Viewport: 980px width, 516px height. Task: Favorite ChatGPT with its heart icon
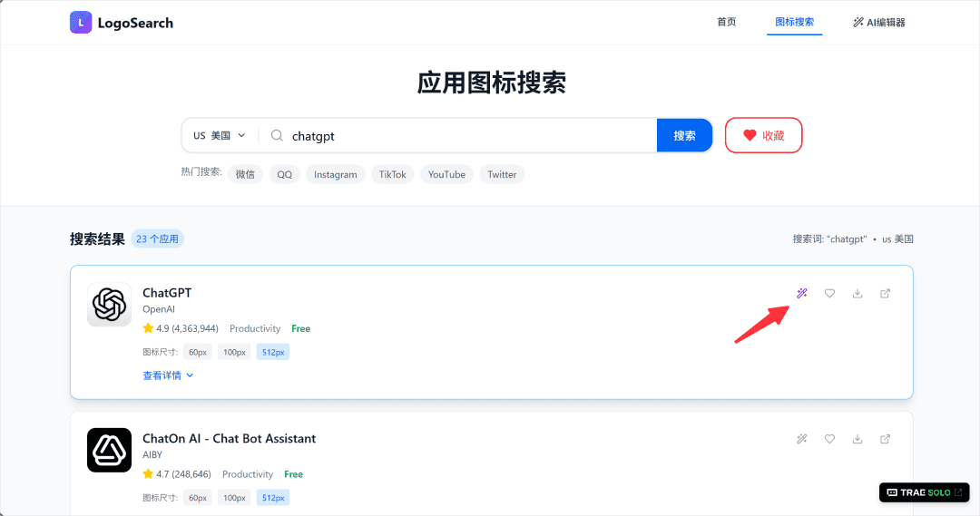pyautogui.click(x=829, y=293)
